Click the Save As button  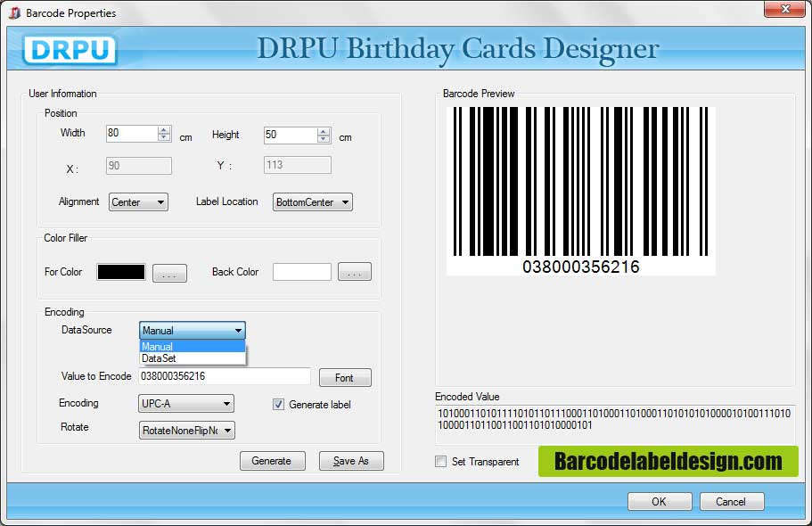351,461
